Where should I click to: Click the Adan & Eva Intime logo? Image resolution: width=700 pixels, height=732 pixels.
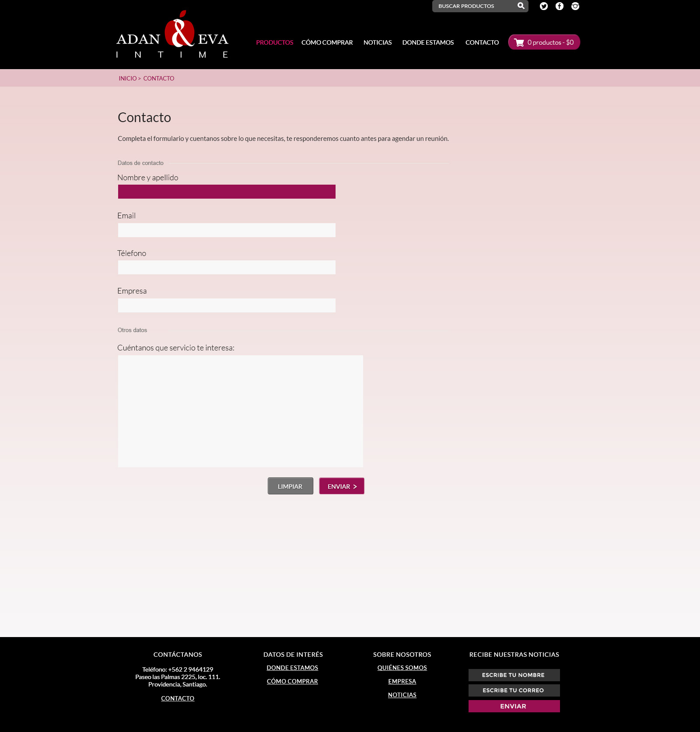click(x=172, y=36)
